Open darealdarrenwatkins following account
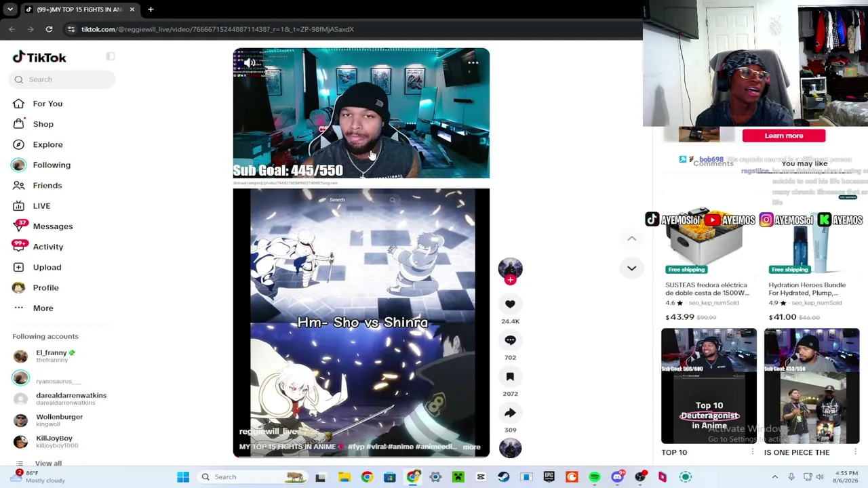This screenshot has height=488, width=868. [61, 399]
